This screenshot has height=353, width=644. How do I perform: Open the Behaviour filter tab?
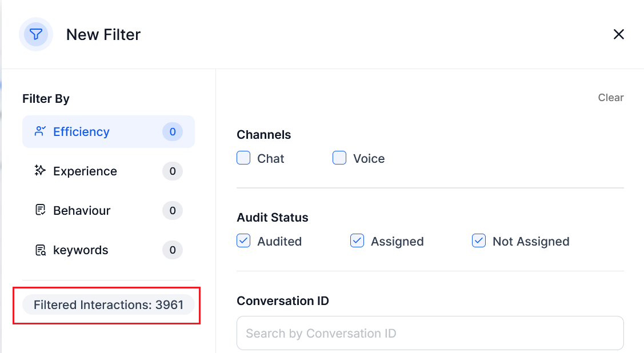pos(82,211)
